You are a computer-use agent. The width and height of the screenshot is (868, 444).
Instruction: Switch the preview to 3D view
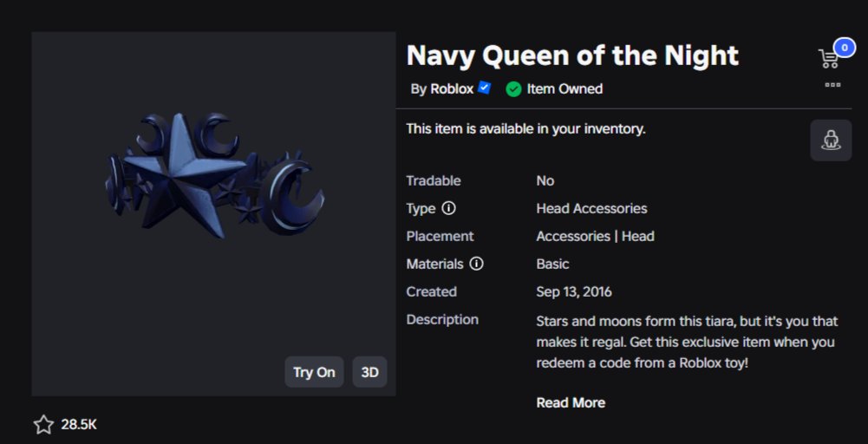point(369,372)
